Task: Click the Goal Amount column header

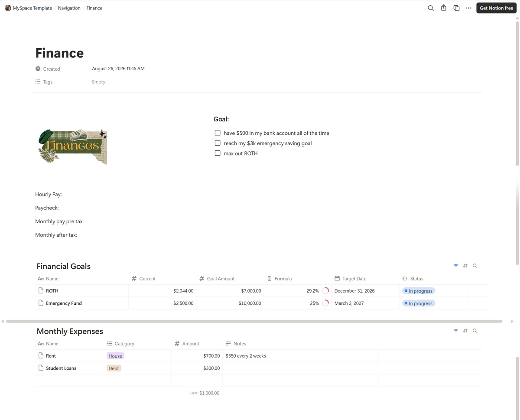Action: 230,279
